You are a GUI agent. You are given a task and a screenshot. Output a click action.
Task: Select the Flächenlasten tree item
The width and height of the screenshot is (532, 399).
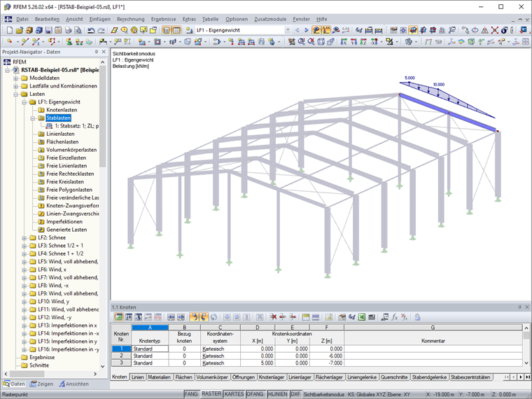point(62,142)
